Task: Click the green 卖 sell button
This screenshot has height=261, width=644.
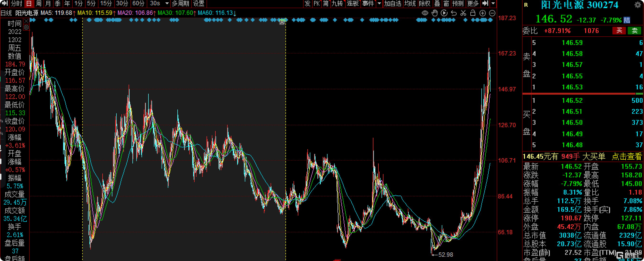Action: coord(634,31)
